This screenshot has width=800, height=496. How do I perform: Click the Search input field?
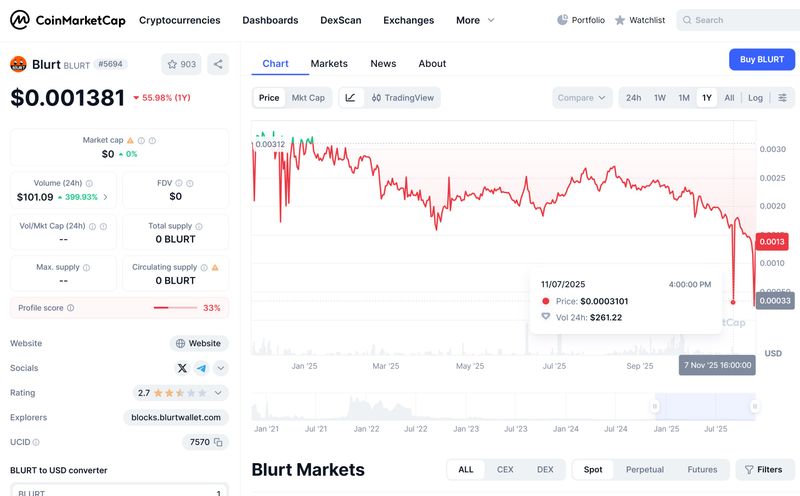tap(740, 20)
